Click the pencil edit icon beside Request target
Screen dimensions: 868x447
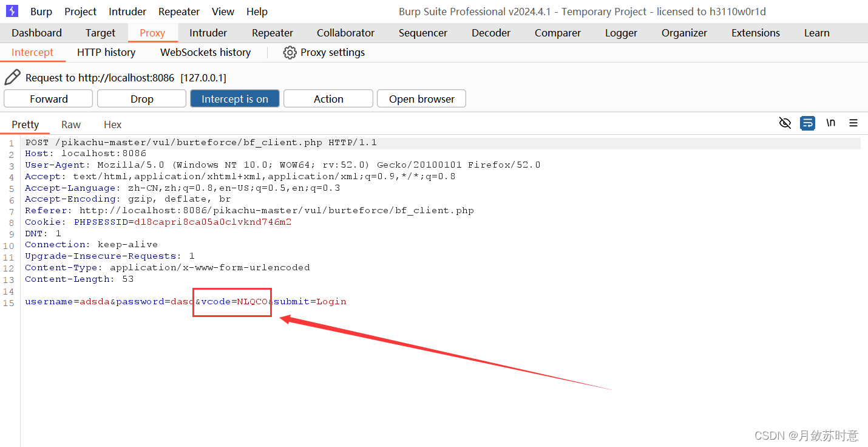pyautogui.click(x=12, y=77)
